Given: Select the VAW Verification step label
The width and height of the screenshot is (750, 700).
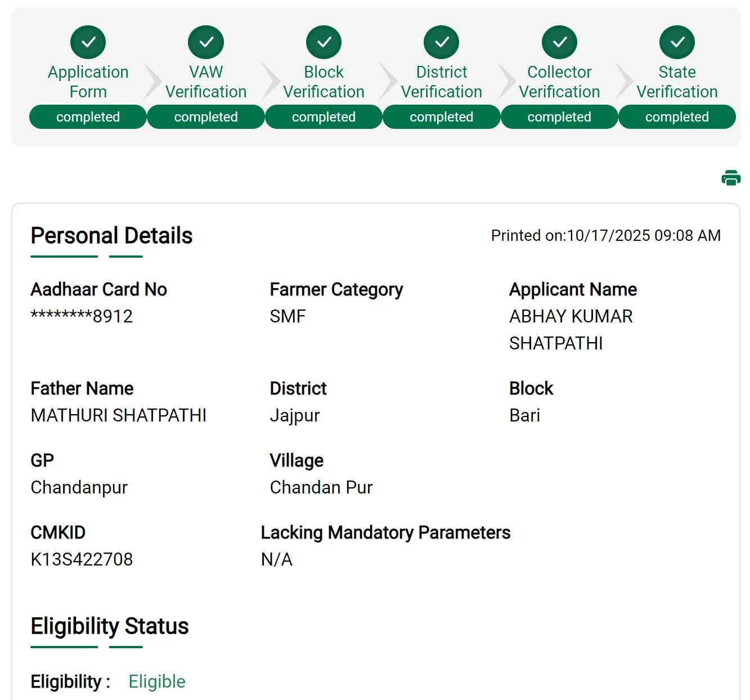Looking at the screenshot, I should pos(206,82).
